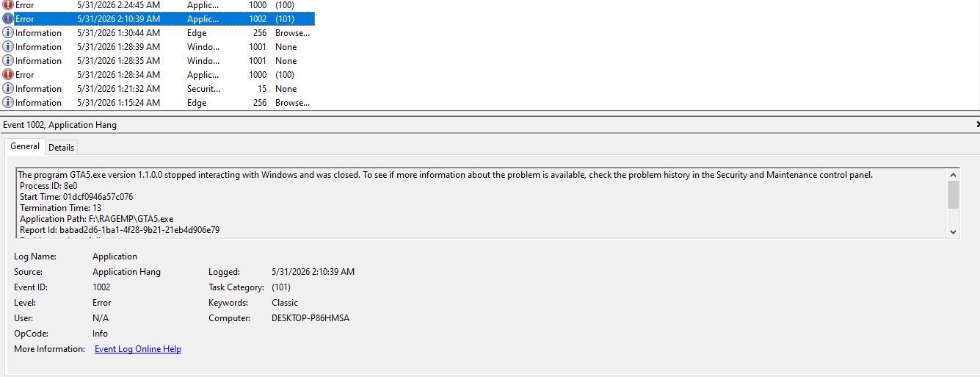Image resolution: width=980 pixels, height=377 pixels.
Task: Open the Event Log Online Help link
Action: [138, 349]
